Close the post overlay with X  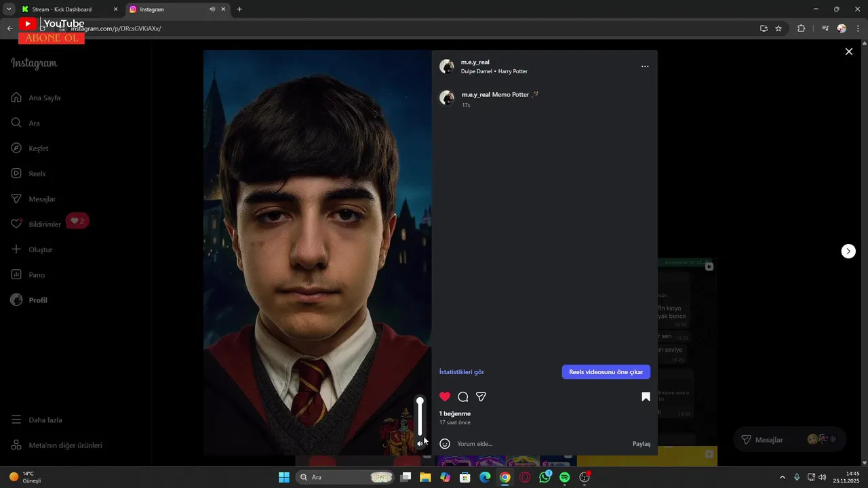click(848, 52)
